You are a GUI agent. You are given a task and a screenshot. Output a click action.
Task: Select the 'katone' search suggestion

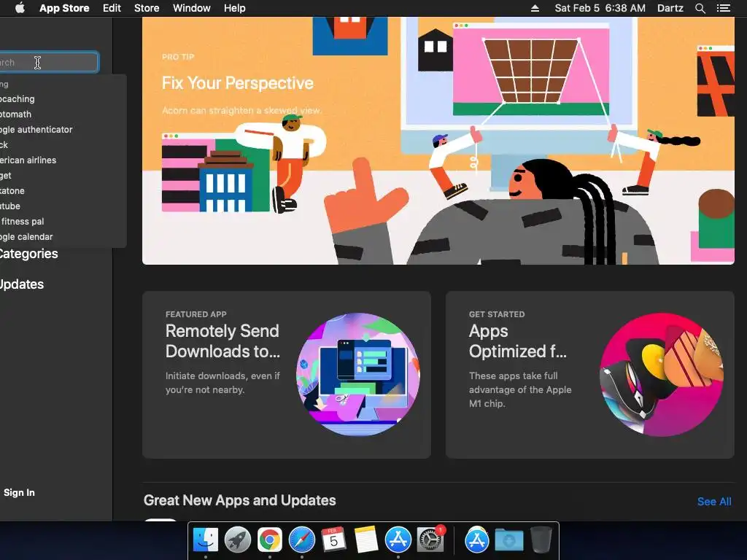(63, 190)
